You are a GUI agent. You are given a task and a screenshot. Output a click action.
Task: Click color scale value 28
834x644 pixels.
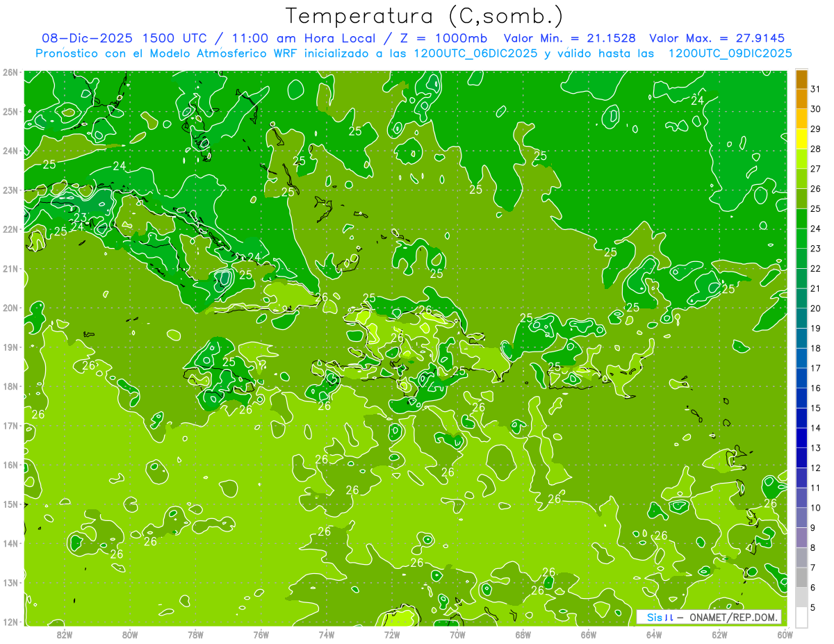tap(816, 149)
